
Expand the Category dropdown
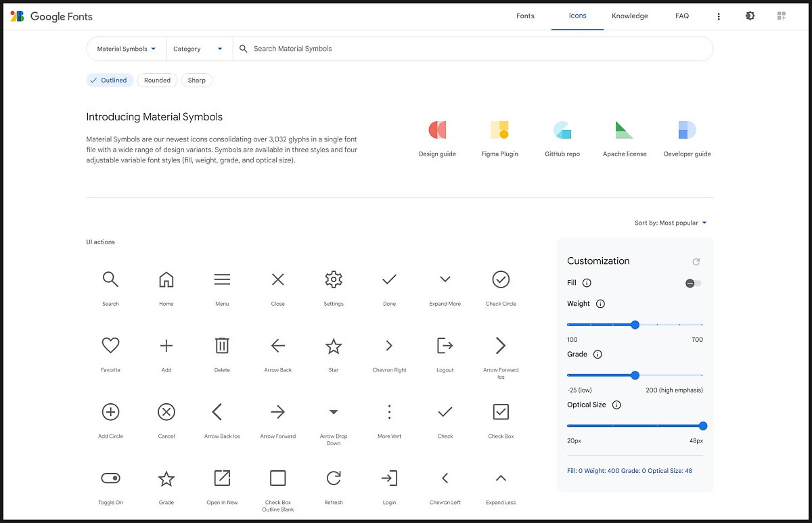click(x=198, y=49)
